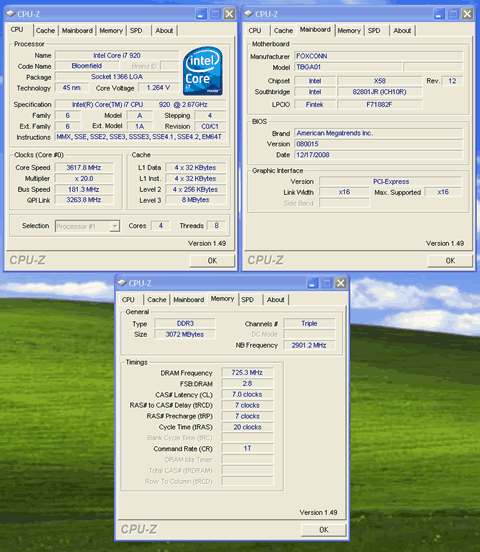Click the memory Type value DDR3
480x552 pixels.
[x=185, y=324]
